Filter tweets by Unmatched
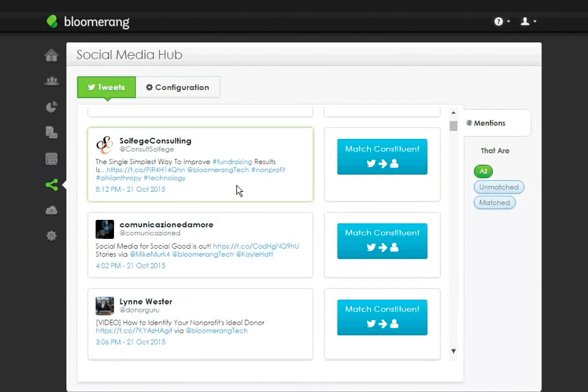588x392 pixels. 499,187
